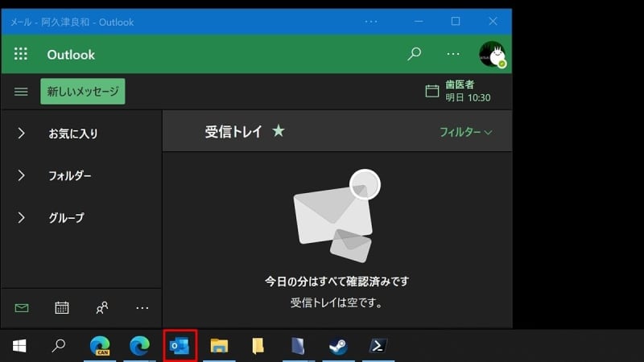The width and height of the screenshot is (644, 362).
Task: Open the Windows Start menu
Action: pos(19,346)
